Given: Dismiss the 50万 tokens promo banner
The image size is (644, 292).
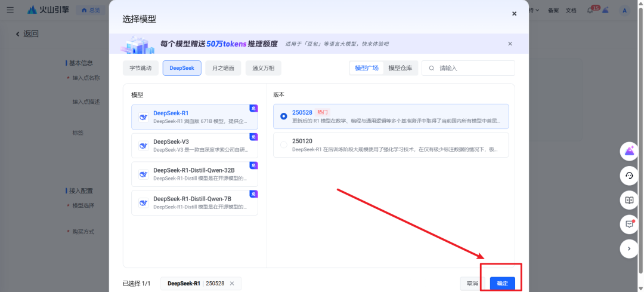Looking at the screenshot, I should point(510,44).
